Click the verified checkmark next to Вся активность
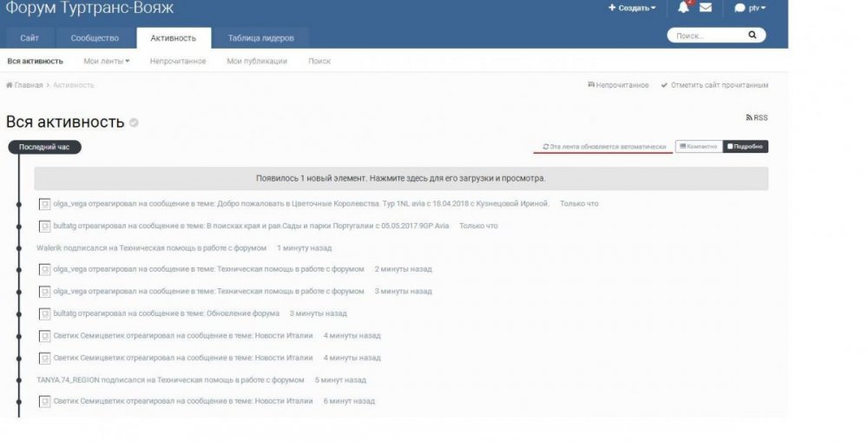This screenshot has height=442, width=868. tap(134, 122)
